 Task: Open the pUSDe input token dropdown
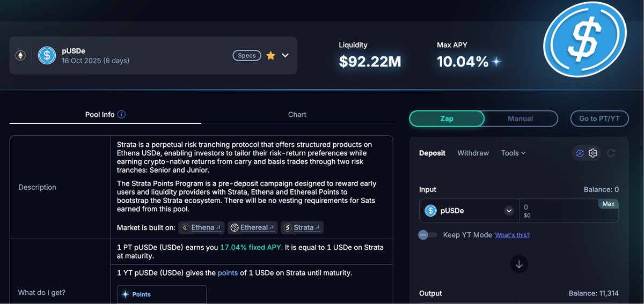click(x=509, y=211)
